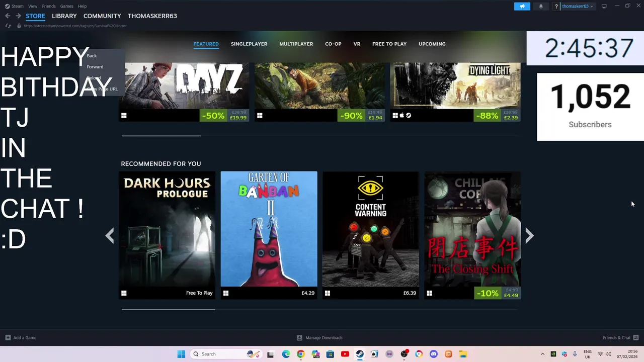Open the Friends & Chat icon
Screen dimensions: 644x362
(636, 338)
